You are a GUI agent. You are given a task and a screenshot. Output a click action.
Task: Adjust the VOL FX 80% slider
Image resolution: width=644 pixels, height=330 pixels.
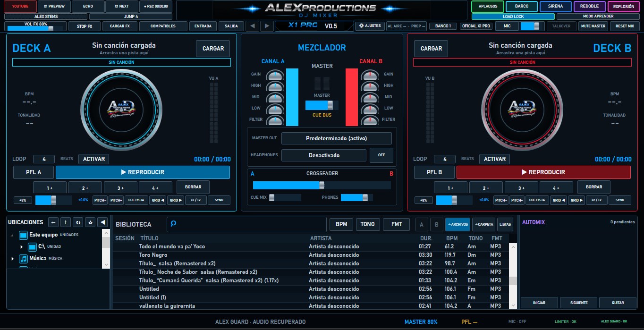tap(35, 28)
